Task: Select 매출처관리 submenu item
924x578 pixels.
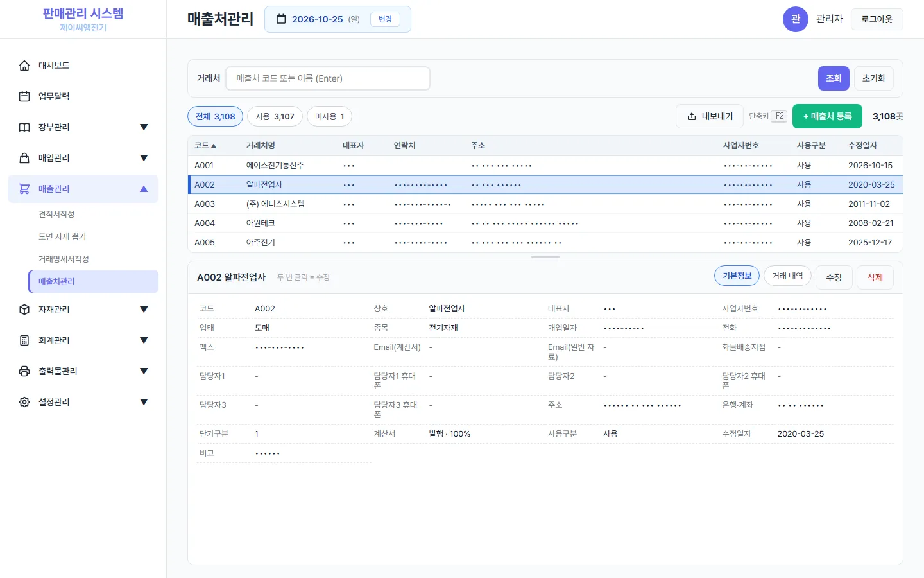Action: (x=93, y=281)
